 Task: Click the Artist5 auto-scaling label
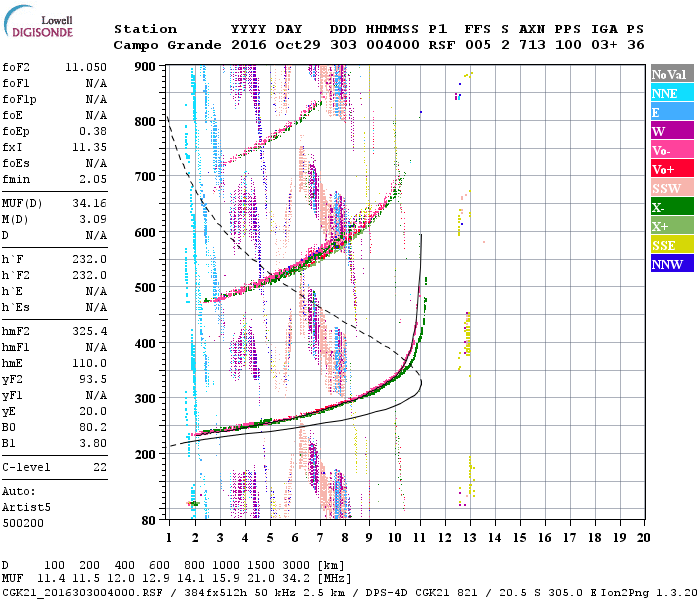pos(26,508)
